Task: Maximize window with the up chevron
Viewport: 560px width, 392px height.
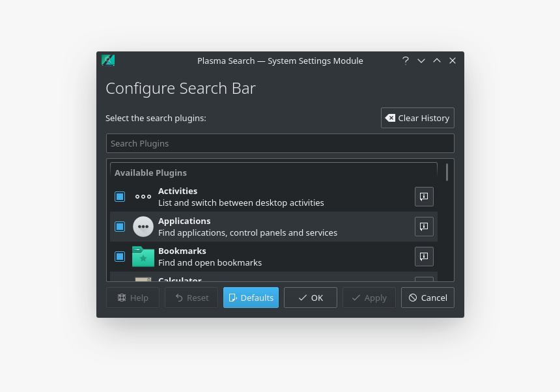Action: coord(437,61)
